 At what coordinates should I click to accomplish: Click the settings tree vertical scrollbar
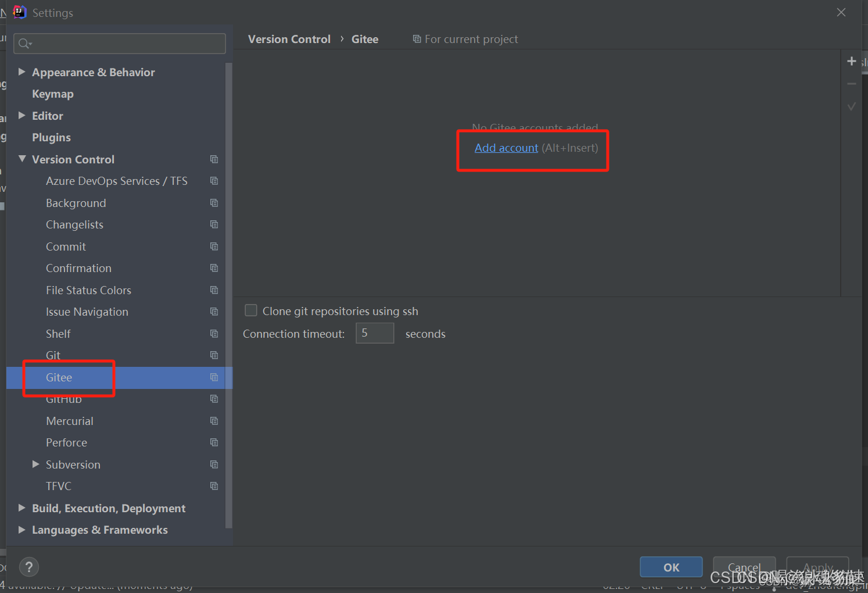[229, 295]
